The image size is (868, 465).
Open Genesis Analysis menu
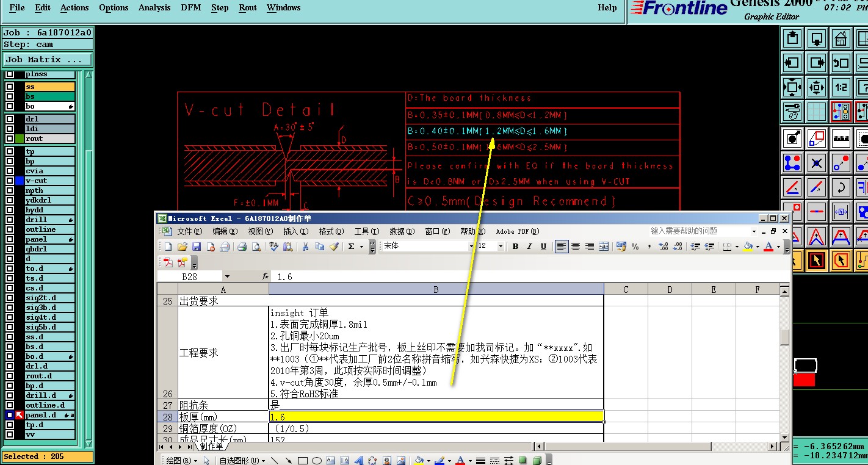pos(154,8)
